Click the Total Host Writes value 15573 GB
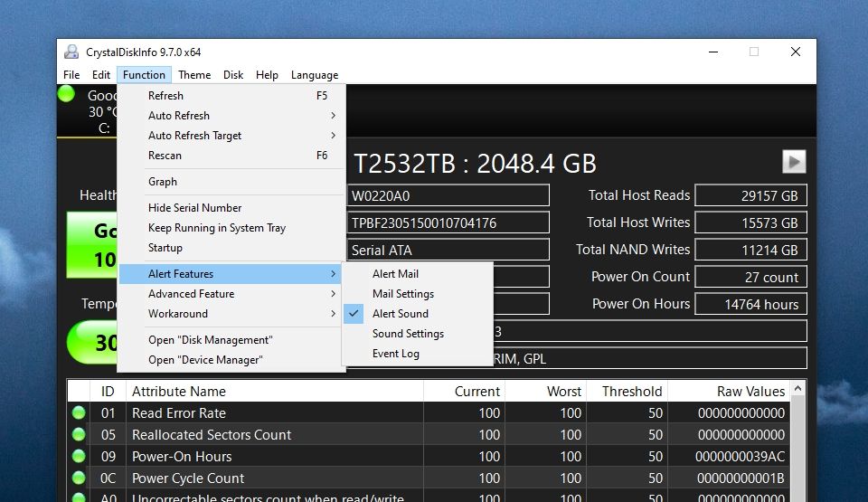This screenshot has height=502, width=868. [x=750, y=223]
